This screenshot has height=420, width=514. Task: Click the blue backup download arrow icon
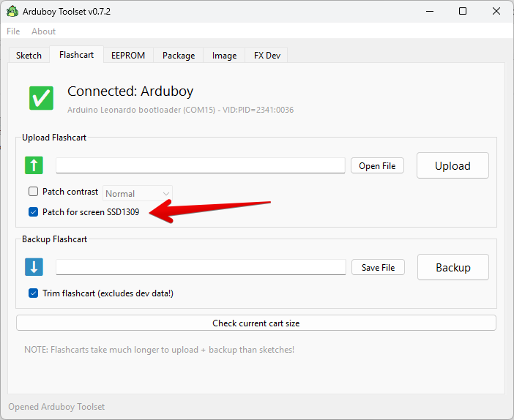pyautogui.click(x=34, y=266)
